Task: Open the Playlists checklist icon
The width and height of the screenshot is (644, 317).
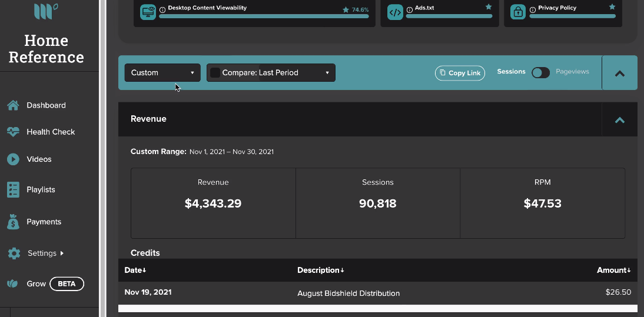Action: pos(13,190)
